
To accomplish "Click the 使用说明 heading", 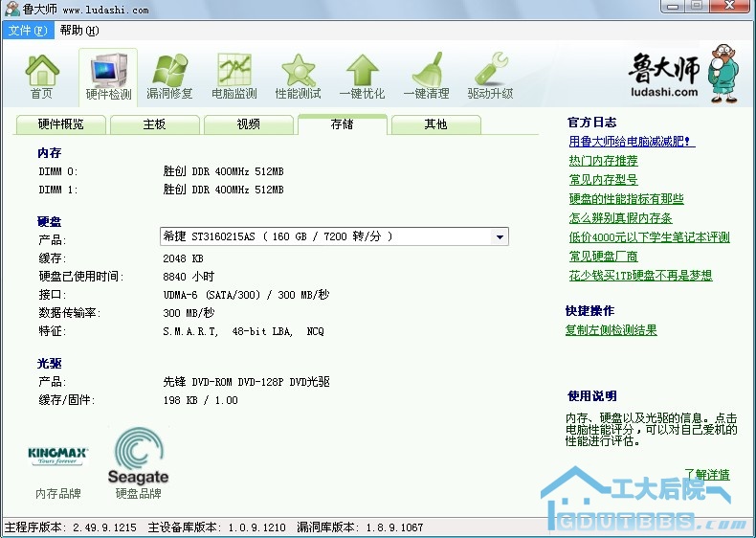I will (591, 396).
